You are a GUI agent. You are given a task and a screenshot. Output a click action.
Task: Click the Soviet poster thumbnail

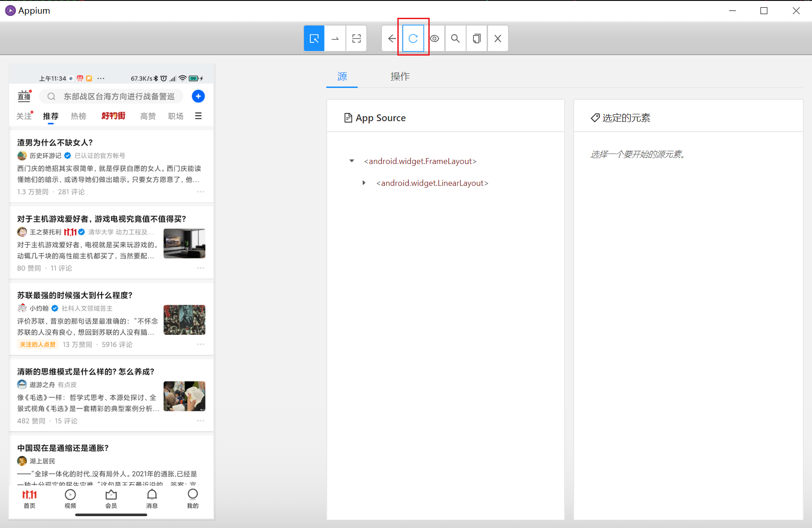click(185, 320)
